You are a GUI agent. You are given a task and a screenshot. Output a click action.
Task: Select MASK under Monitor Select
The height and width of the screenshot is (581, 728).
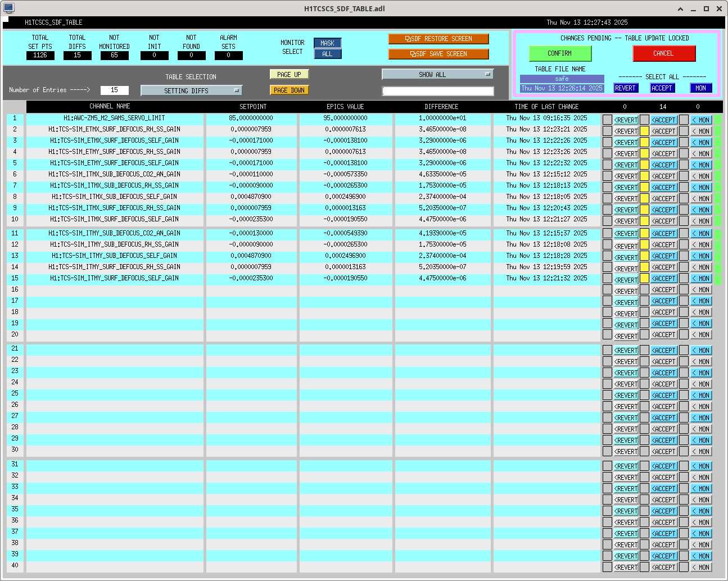click(x=327, y=43)
